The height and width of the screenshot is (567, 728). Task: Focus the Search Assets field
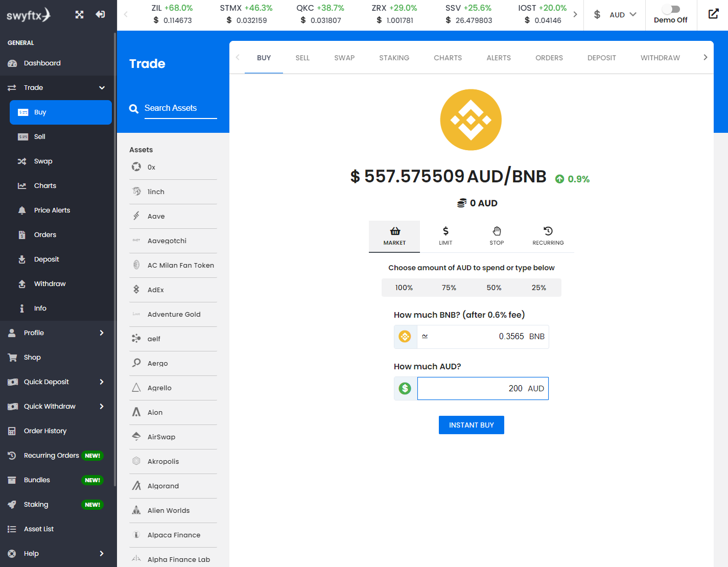tap(180, 108)
